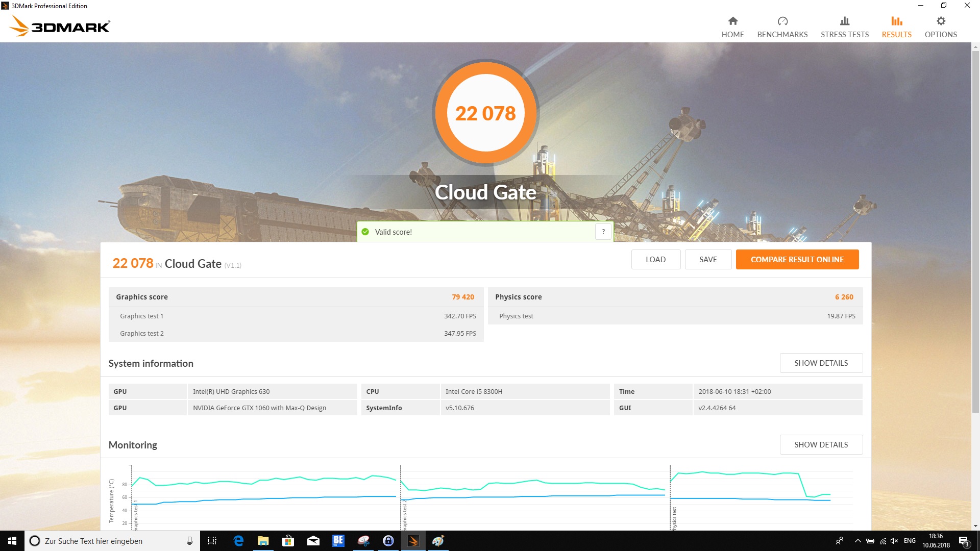Click the Save button
This screenshot has width=980, height=551.
[708, 259]
